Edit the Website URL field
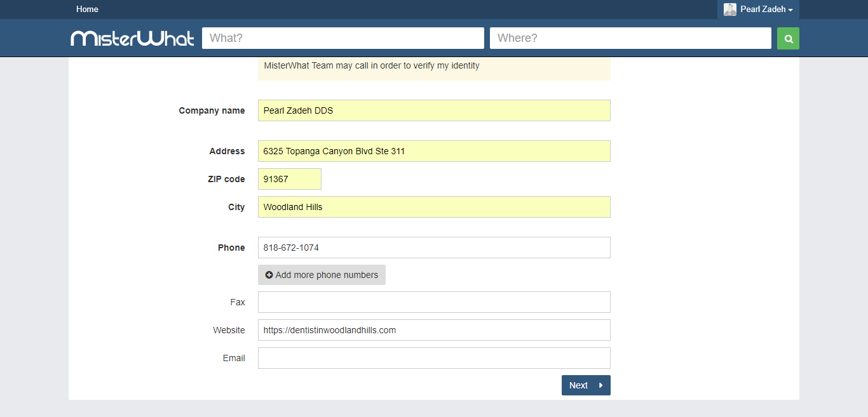 tap(434, 330)
